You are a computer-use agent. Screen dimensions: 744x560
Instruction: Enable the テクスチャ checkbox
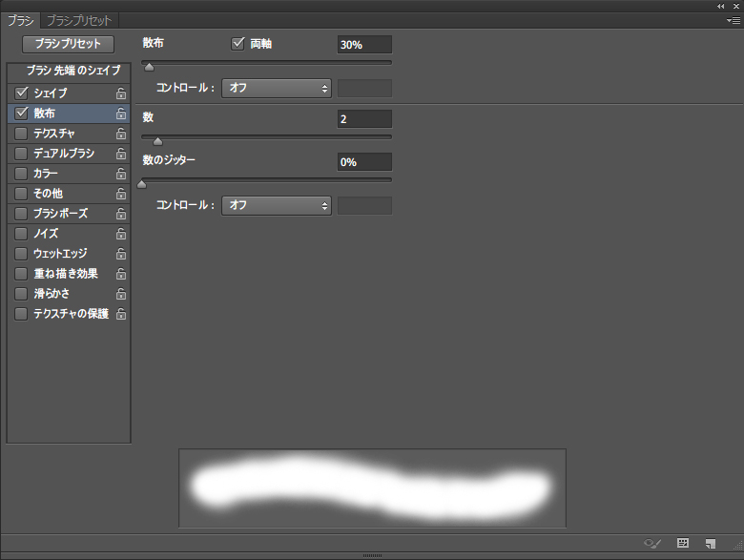21,134
